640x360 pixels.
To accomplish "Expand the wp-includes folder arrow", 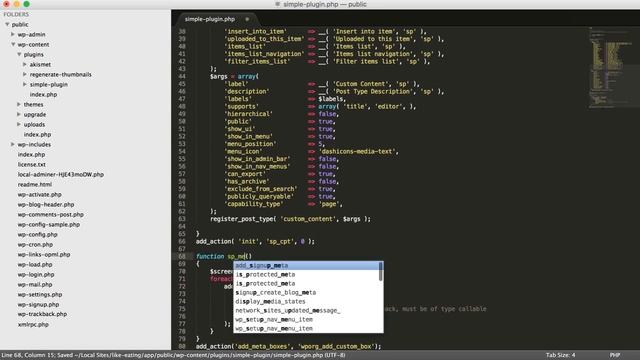I will (x=13, y=144).
